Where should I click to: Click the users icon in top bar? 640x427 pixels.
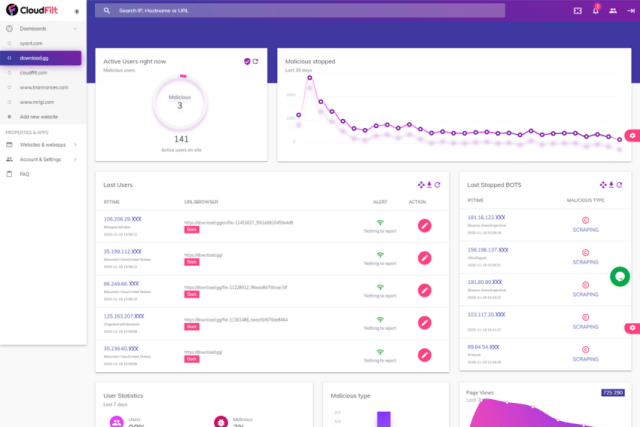point(613,10)
